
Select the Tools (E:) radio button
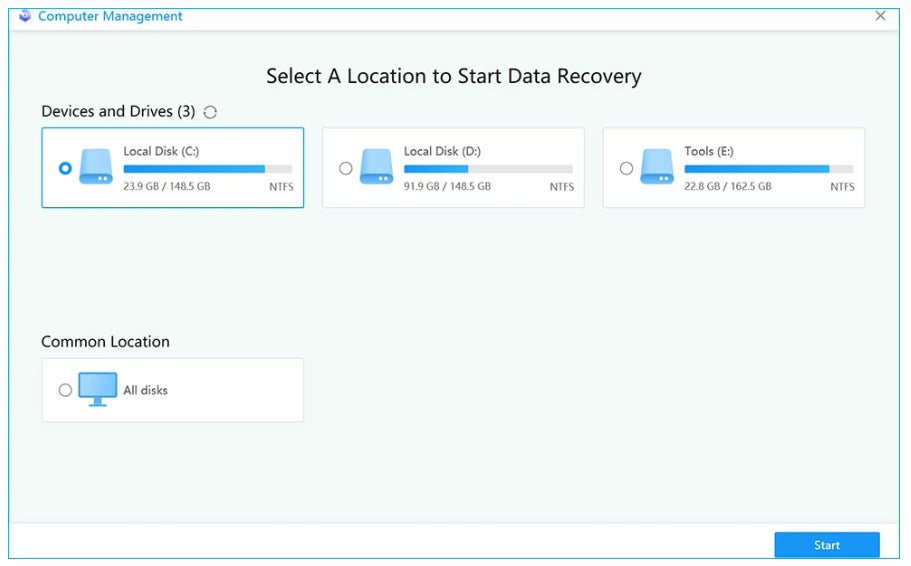626,168
